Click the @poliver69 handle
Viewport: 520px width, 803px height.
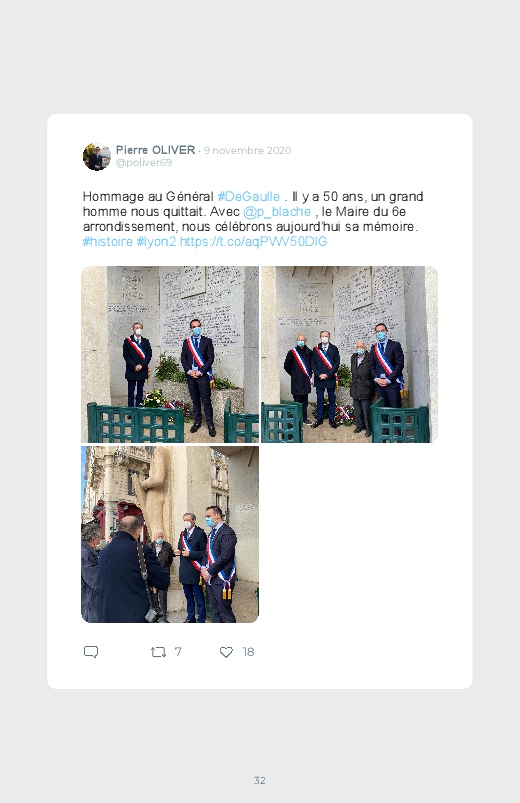143,162
